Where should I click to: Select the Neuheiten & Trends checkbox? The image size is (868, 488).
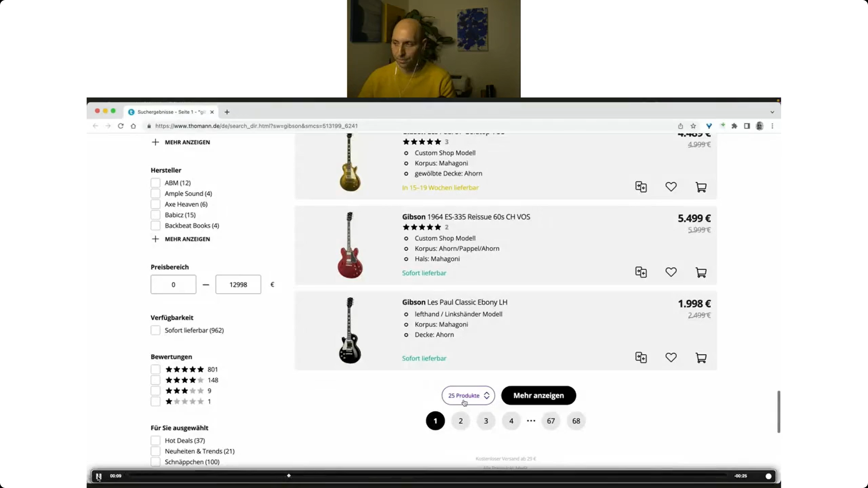(156, 452)
